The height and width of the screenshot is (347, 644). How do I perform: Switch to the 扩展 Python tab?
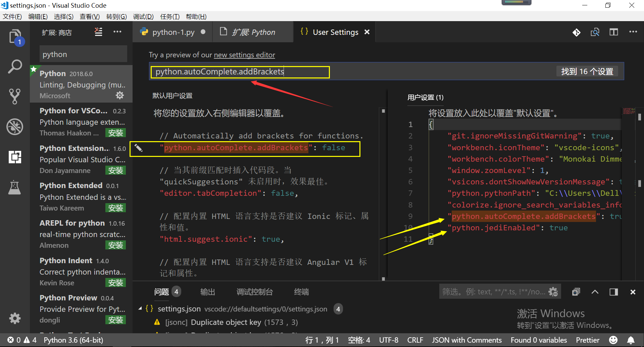click(x=253, y=32)
